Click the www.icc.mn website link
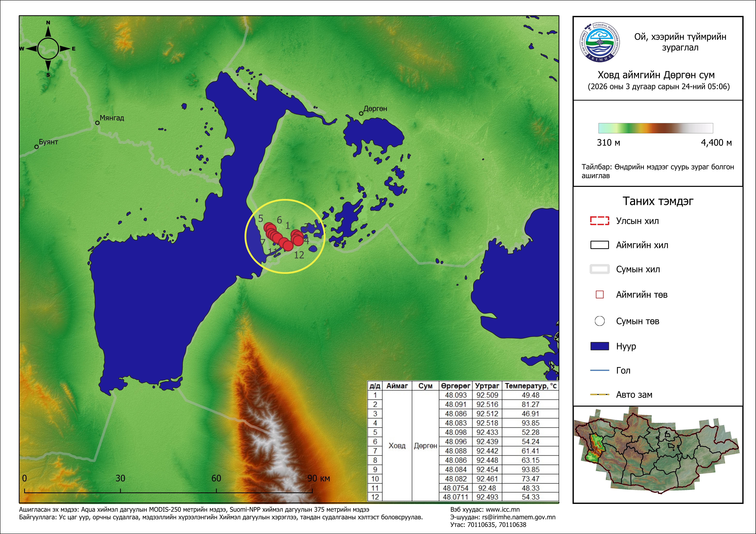 503,510
